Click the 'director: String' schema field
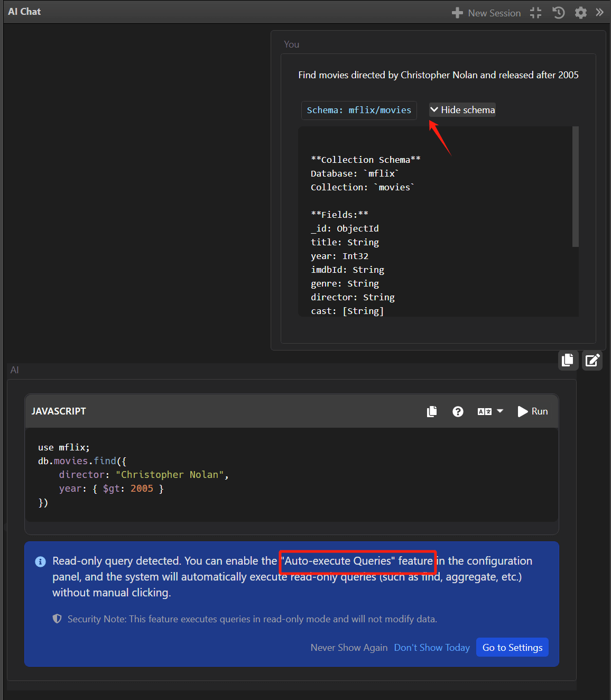Viewport: 611px width, 700px height. (353, 297)
